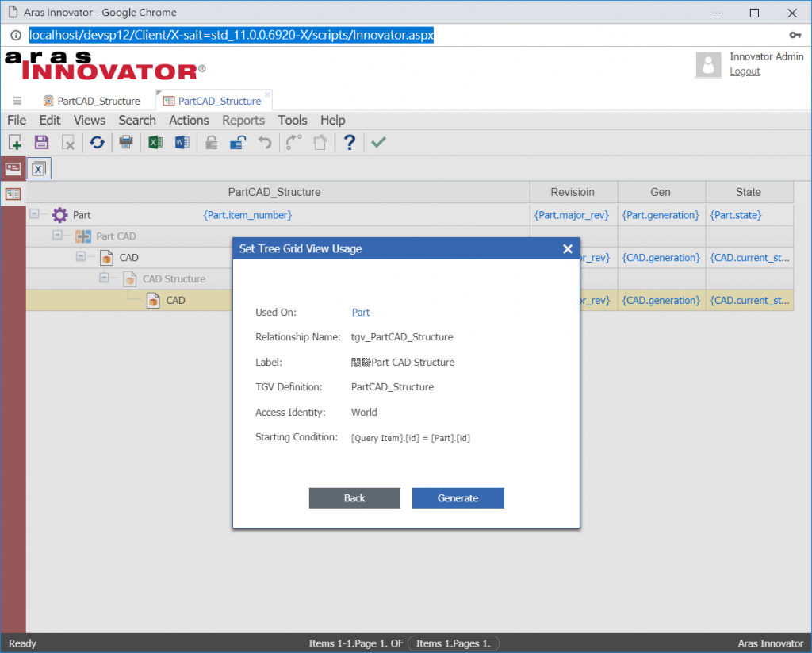Click the {Part.generation} cell
This screenshot has width=812, height=653.
point(661,215)
